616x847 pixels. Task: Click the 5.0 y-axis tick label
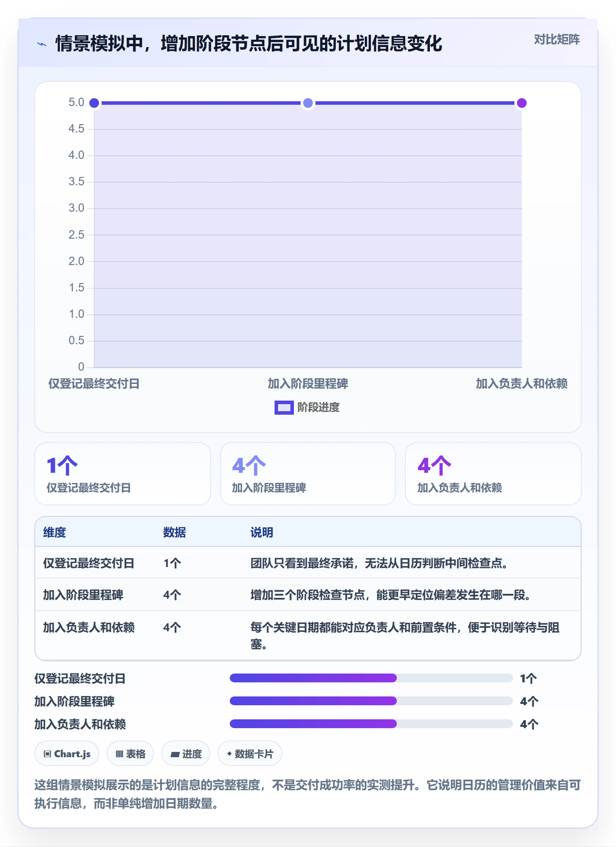pyautogui.click(x=77, y=103)
